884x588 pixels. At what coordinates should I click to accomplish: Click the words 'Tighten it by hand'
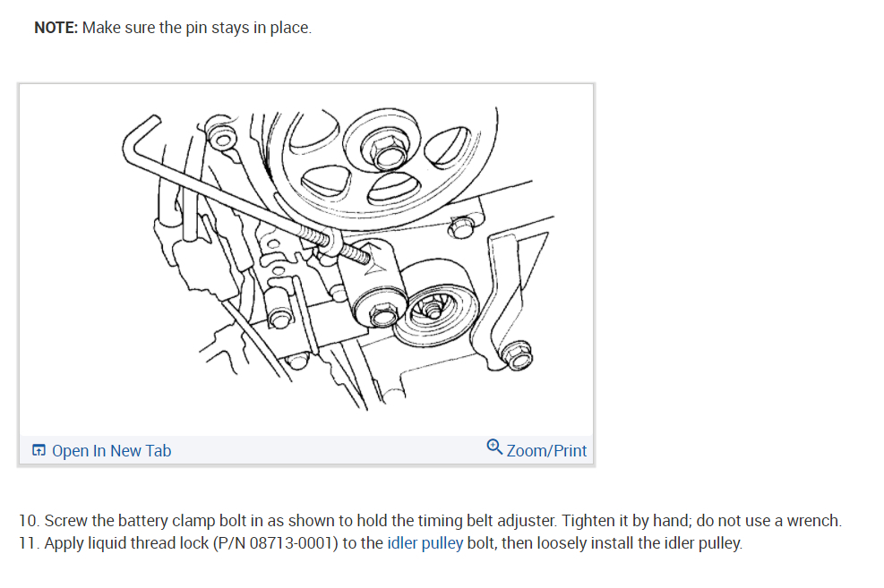(x=626, y=520)
